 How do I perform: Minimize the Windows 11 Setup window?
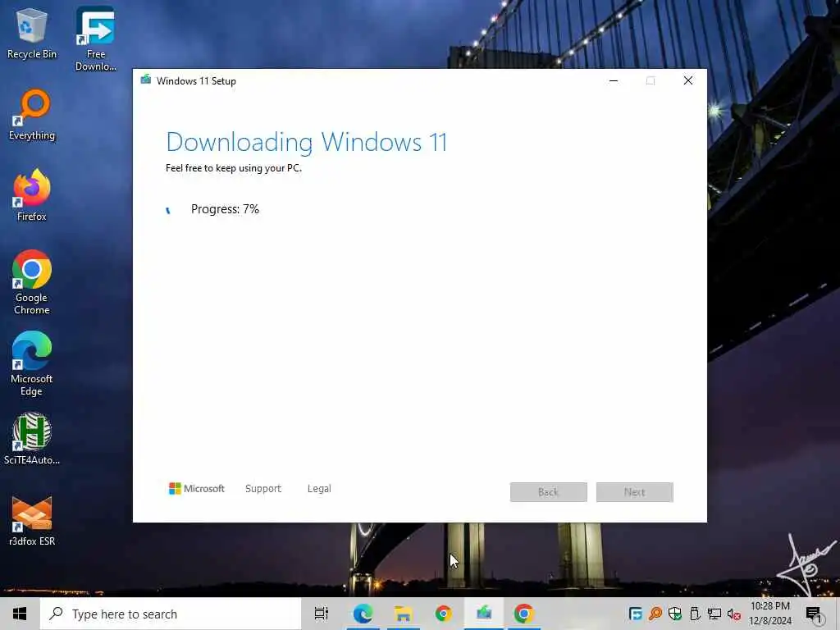pos(614,81)
